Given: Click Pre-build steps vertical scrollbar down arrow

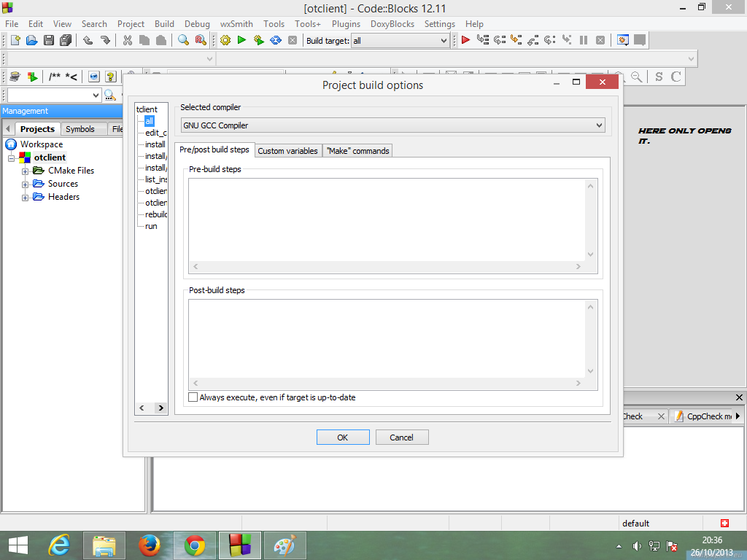Looking at the screenshot, I should coord(591,254).
